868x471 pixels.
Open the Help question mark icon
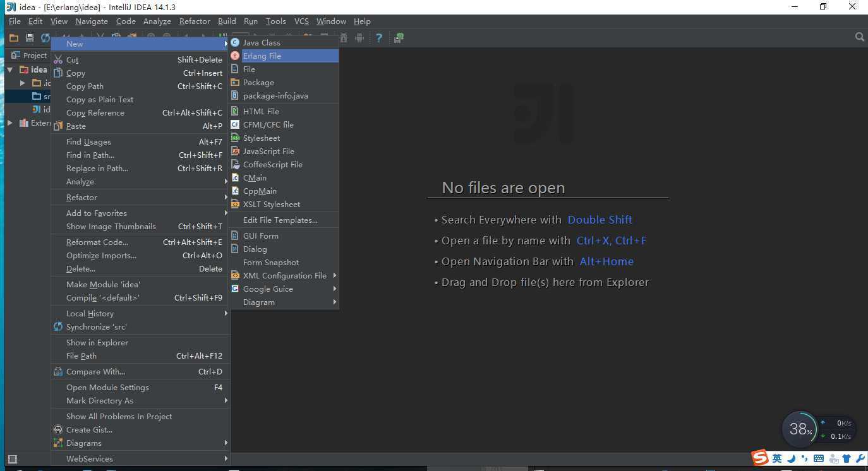(379, 38)
